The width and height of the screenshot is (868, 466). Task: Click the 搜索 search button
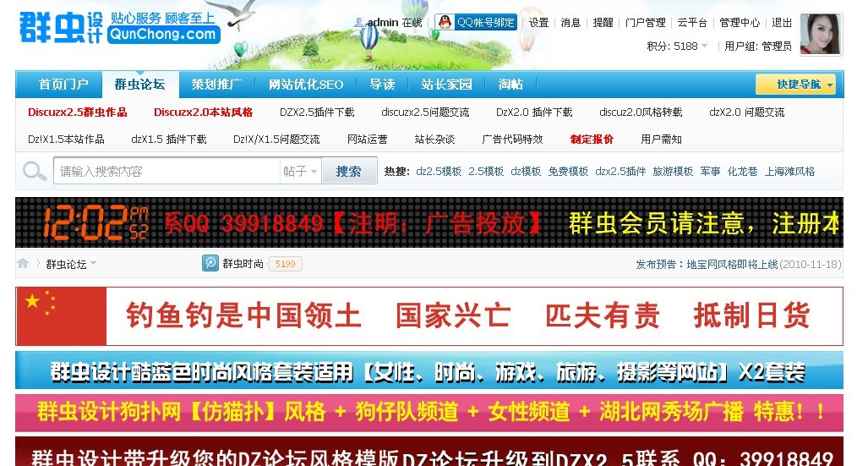[349, 171]
